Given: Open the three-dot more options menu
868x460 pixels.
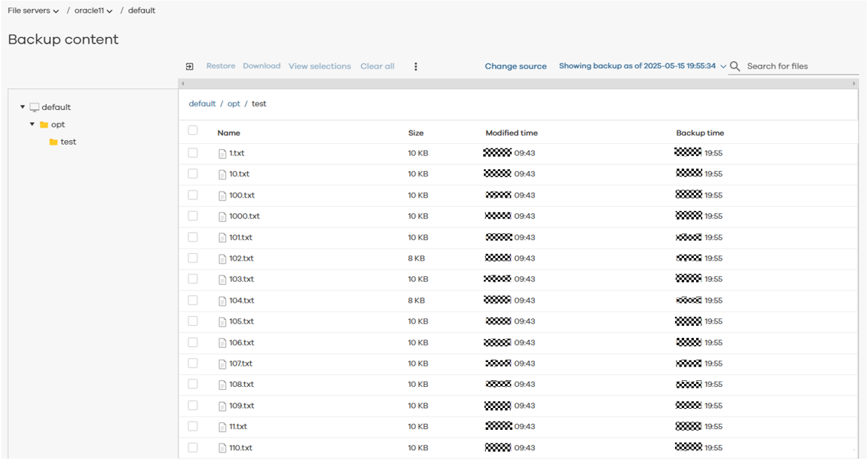Looking at the screenshot, I should pos(416,66).
